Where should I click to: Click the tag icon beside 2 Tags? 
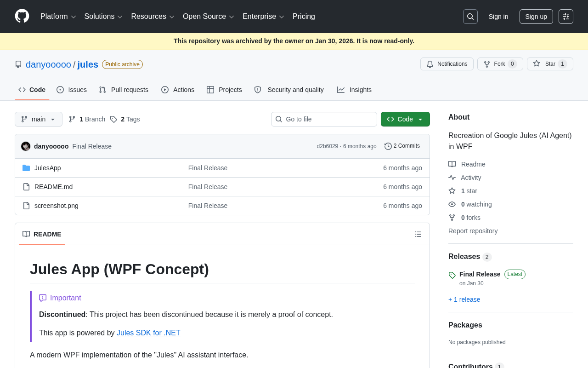pyautogui.click(x=113, y=119)
